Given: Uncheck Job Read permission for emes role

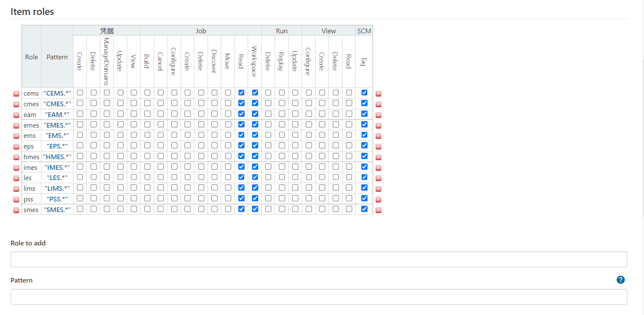Looking at the screenshot, I should coord(241,124).
